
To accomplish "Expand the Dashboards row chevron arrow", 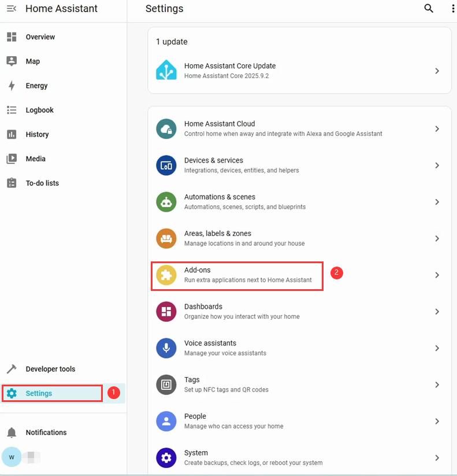I will 437,312.
